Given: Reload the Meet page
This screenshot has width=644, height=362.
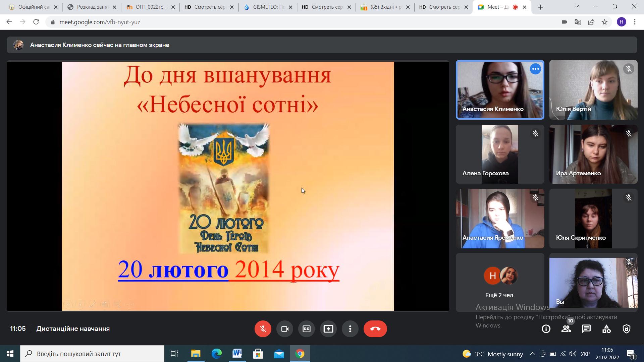Looking at the screenshot, I should tap(36, 22).
